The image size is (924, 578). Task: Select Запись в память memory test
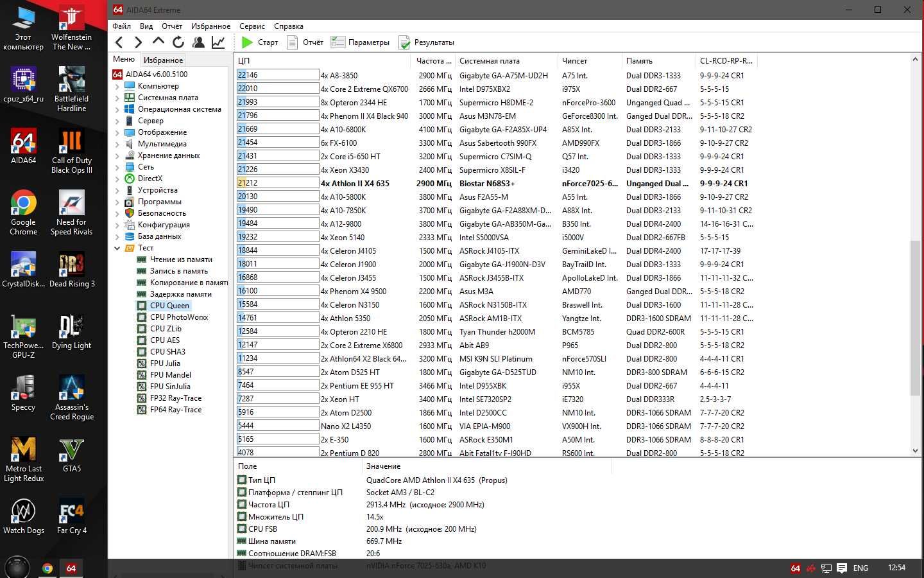click(x=179, y=271)
